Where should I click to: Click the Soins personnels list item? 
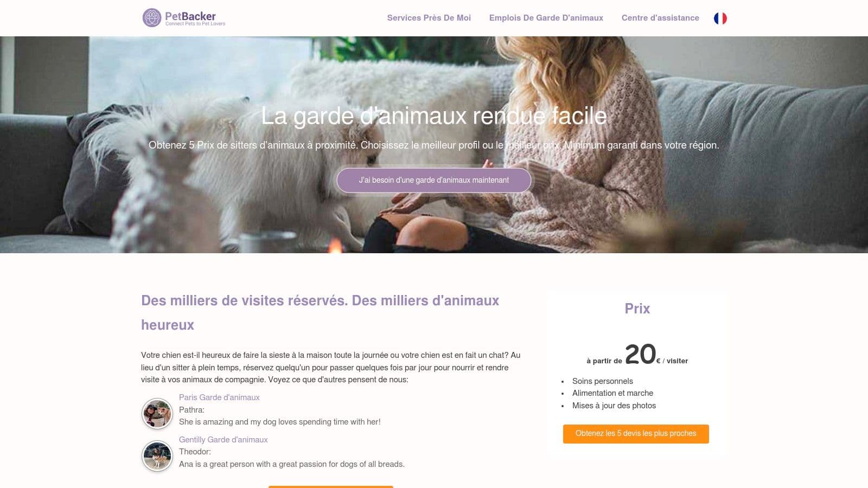point(602,381)
